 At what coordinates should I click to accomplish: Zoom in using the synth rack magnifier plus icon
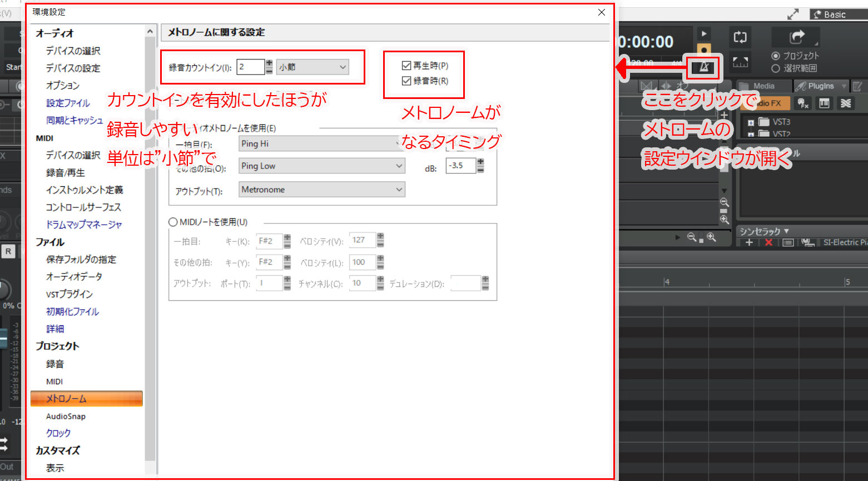[x=725, y=218]
